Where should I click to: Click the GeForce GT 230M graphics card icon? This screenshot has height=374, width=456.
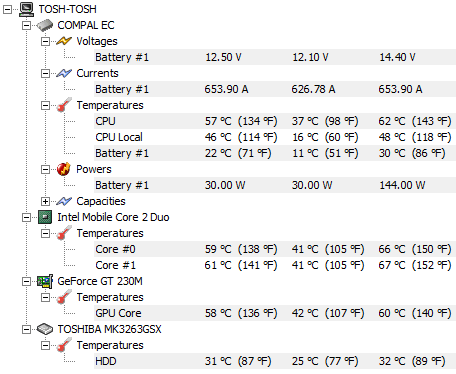pyautogui.click(x=45, y=281)
